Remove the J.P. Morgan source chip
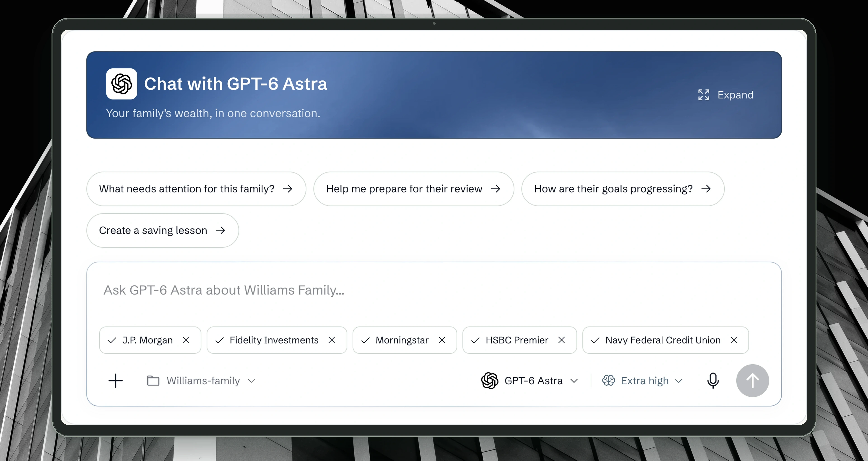This screenshot has height=461, width=868. (186, 340)
